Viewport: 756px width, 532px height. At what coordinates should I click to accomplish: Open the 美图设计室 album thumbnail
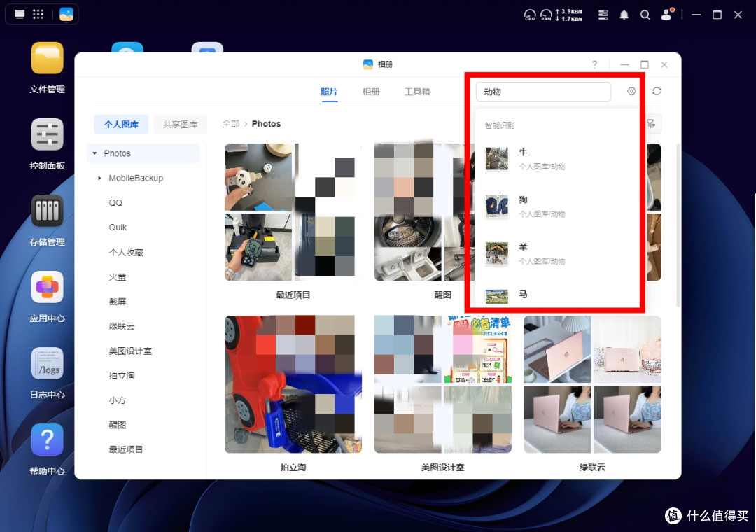442,384
